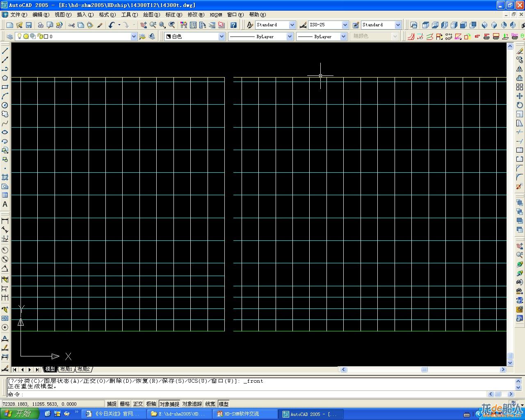Select the Move tool in Modify toolbar
The image size is (525, 420).
[x=520, y=96]
